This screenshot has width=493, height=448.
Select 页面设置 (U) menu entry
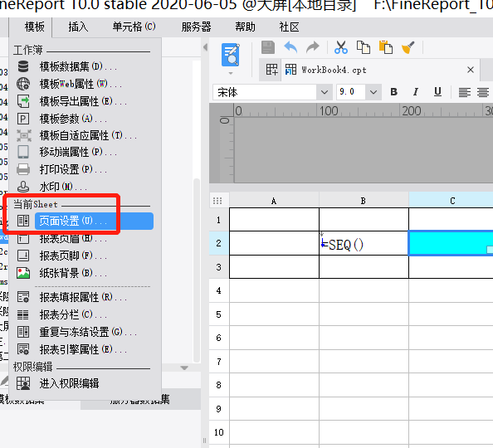coord(94,221)
